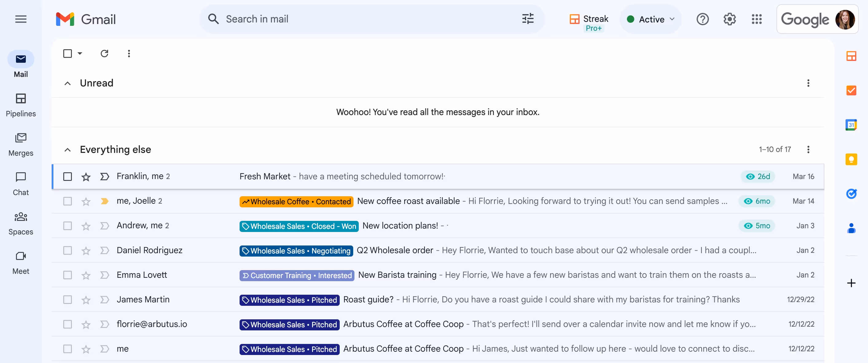This screenshot has height=363, width=868.
Task: Open the Active status dropdown
Action: 651,19
